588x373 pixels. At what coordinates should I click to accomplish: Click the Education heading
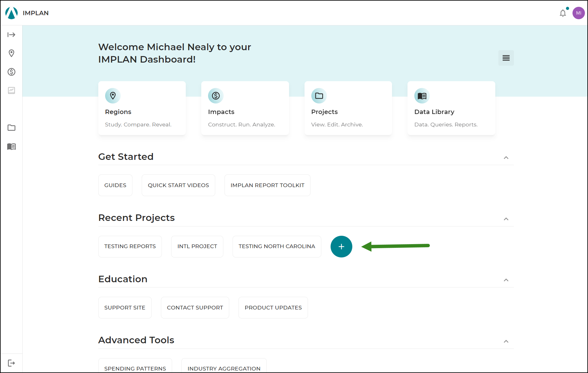tap(123, 279)
